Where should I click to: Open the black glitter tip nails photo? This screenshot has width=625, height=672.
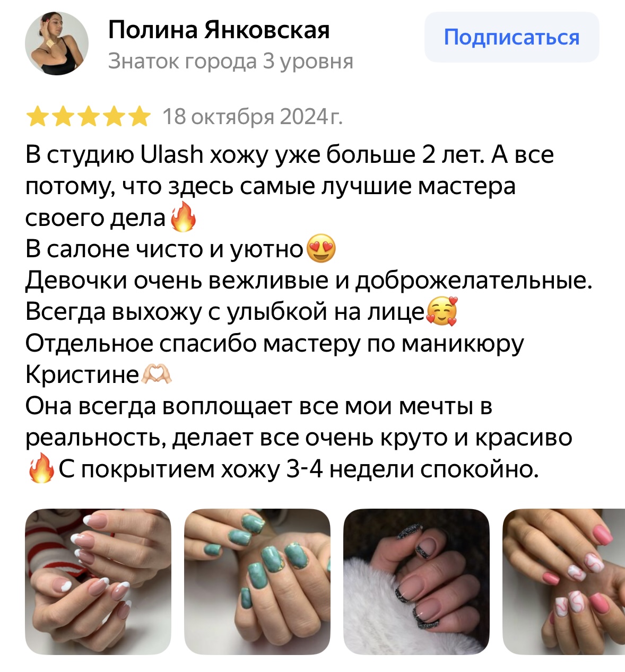[416, 581]
